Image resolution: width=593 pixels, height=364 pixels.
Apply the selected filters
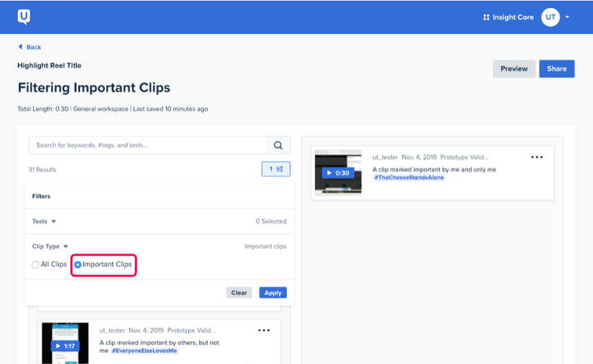(273, 293)
